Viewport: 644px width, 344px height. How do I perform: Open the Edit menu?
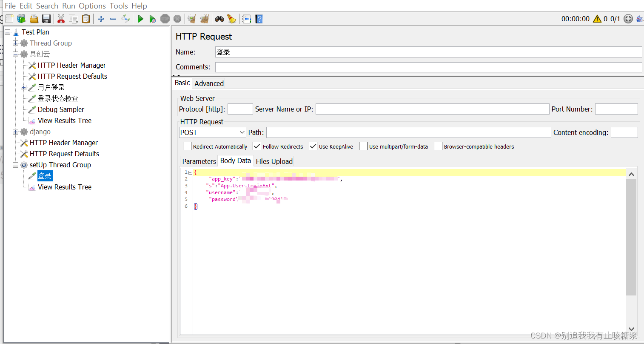coord(26,6)
